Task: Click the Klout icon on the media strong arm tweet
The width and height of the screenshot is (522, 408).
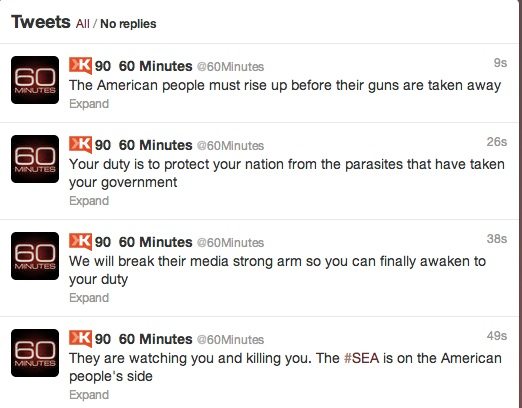Action: (x=80, y=241)
